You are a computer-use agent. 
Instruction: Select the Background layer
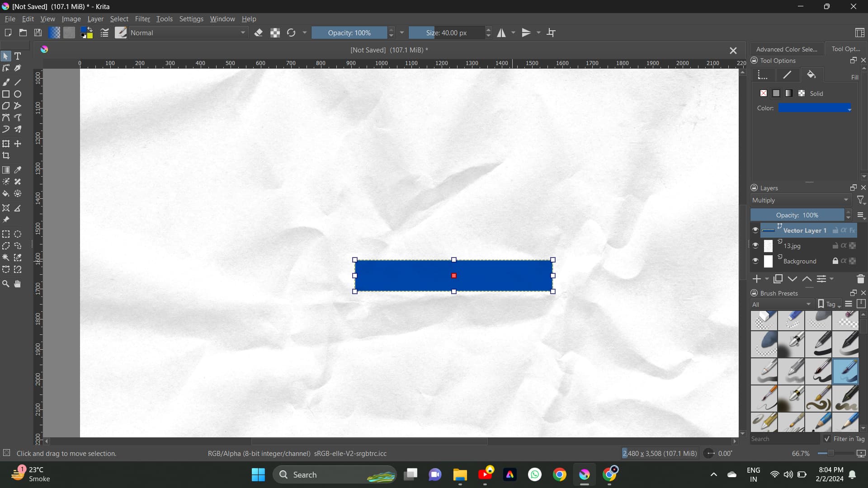799,261
